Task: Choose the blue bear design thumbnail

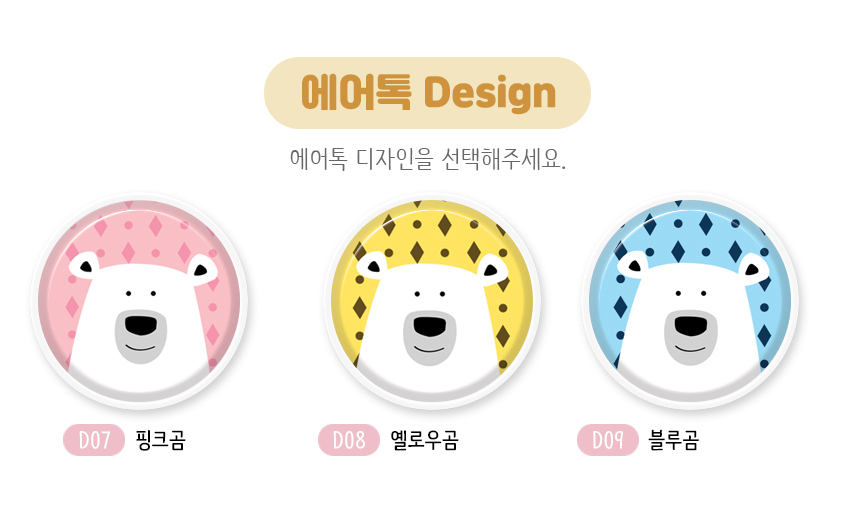Action: click(690, 301)
